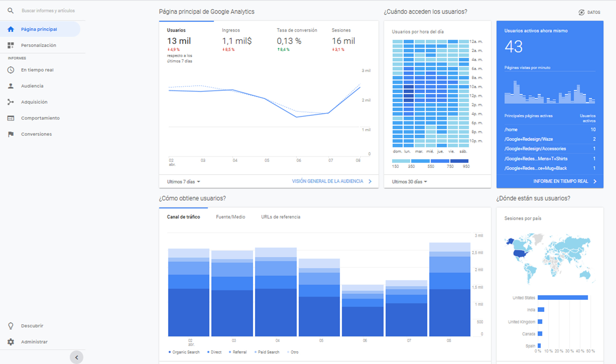Viewport: 616px width, 364px height.
Task: Click the clock icon for En tiempo real
Action: tap(11, 70)
